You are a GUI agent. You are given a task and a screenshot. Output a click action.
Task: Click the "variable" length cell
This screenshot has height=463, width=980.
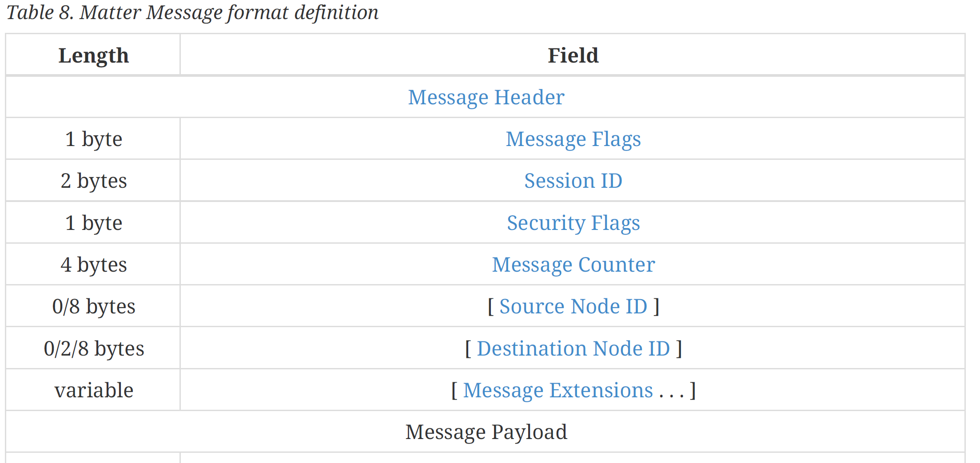(x=93, y=390)
